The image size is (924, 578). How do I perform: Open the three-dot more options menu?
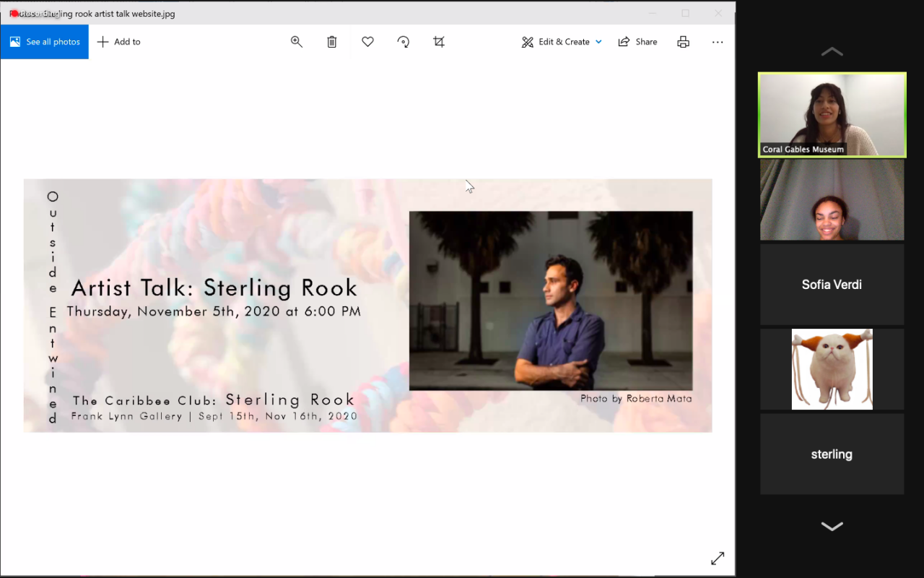(x=718, y=42)
